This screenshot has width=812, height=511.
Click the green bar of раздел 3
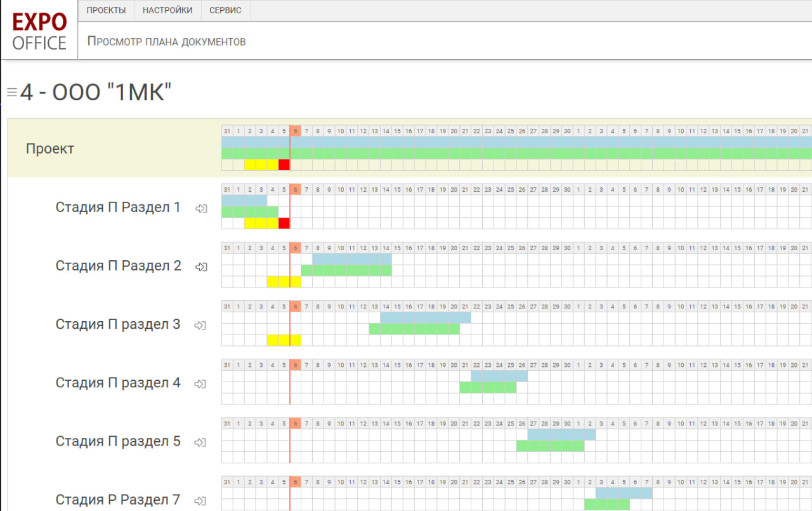[414, 329]
